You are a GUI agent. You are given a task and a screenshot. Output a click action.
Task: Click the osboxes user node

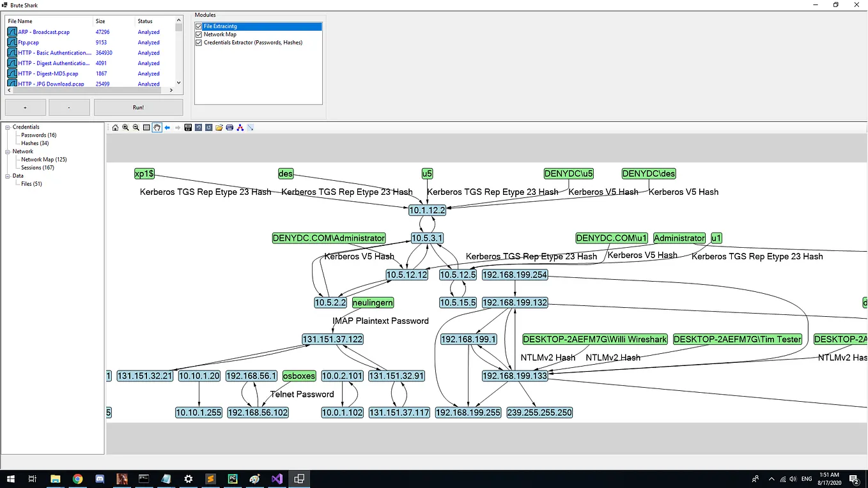[299, 376]
